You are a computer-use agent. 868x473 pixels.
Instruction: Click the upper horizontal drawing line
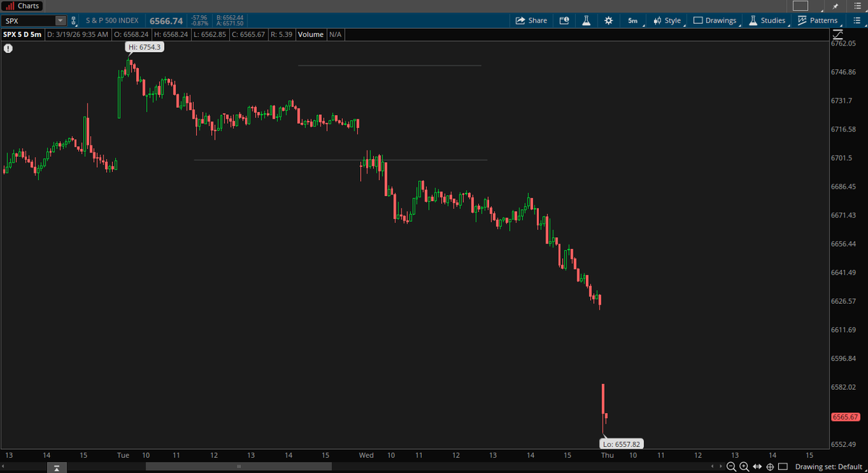(389, 66)
